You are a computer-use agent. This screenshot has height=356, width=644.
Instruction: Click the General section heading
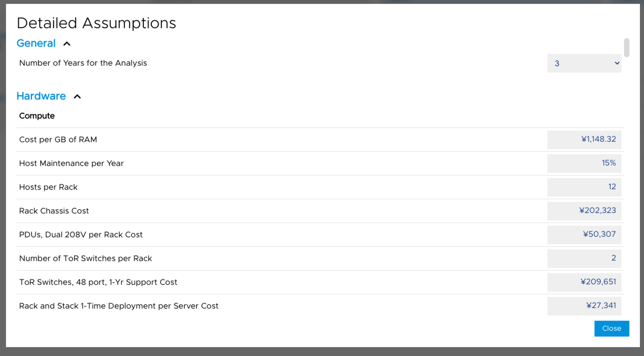click(36, 43)
